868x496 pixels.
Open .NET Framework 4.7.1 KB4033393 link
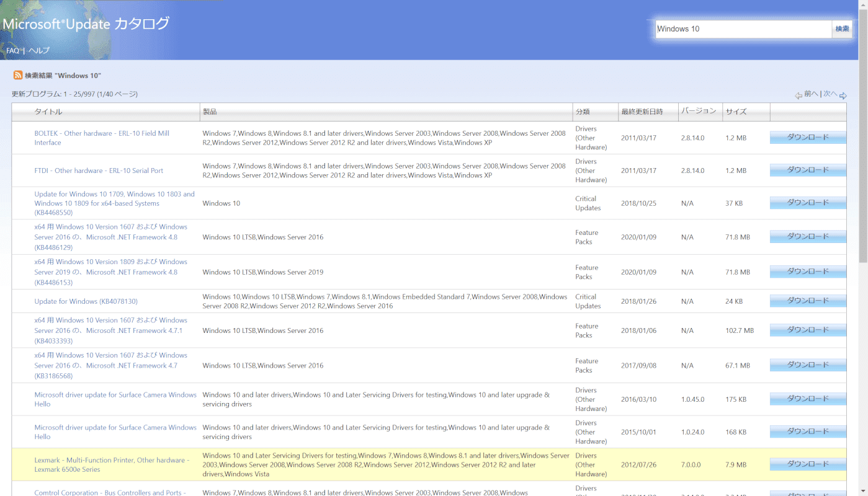111,330
